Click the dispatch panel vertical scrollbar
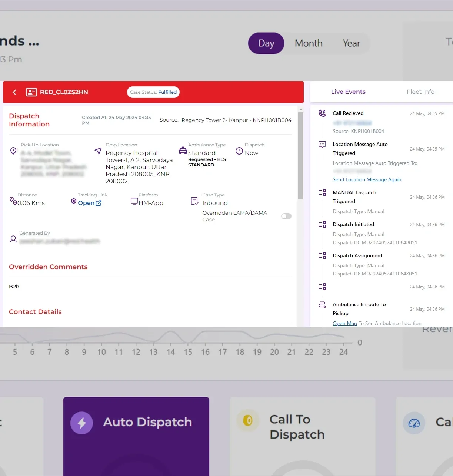Image resolution: width=453 pixels, height=476 pixels. tap(300, 156)
